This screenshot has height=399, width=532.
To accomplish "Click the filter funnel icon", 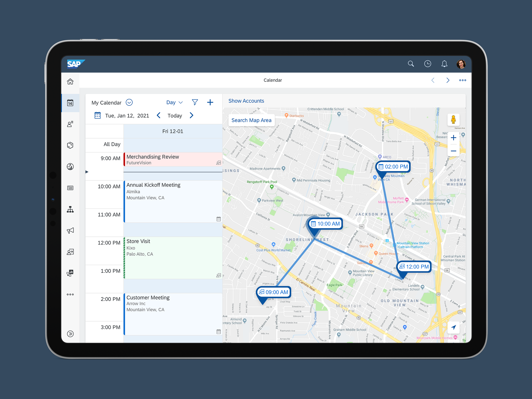I will click(x=195, y=102).
